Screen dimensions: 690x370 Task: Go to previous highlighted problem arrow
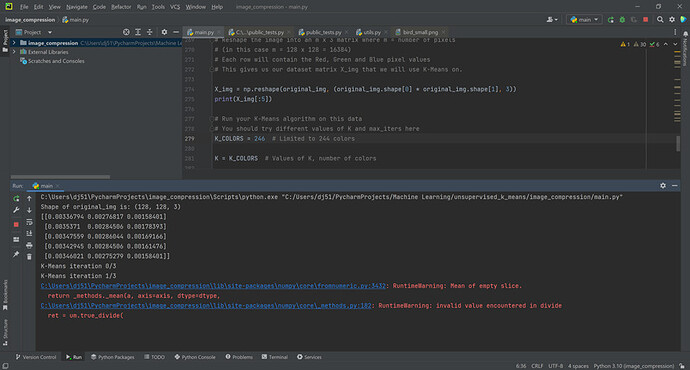(x=666, y=44)
